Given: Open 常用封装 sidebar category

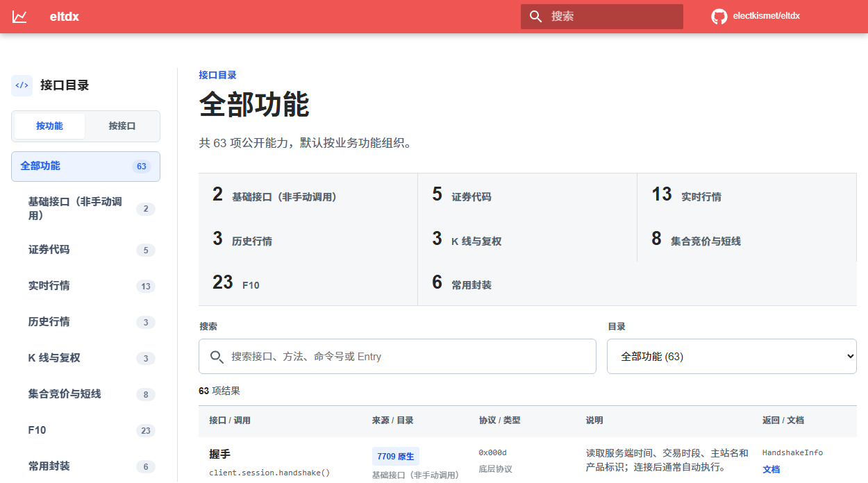Looking at the screenshot, I should pyautogui.click(x=85, y=466).
